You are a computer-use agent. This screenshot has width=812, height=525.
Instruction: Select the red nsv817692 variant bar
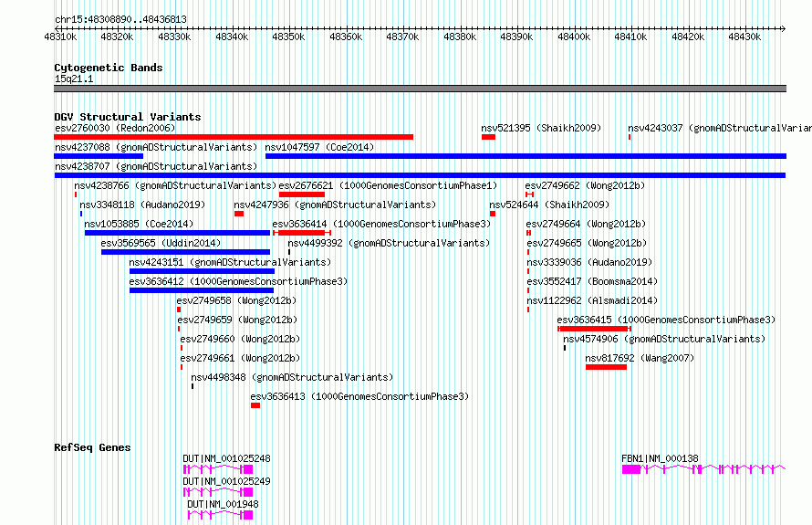pyautogui.click(x=606, y=367)
